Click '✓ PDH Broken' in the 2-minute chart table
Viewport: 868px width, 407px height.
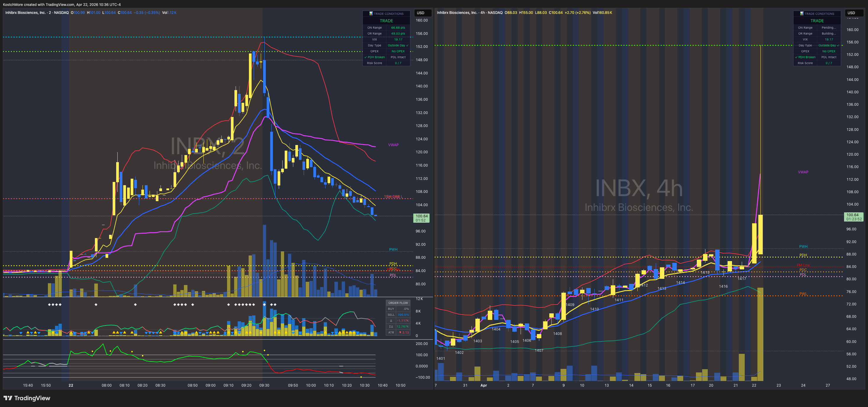tap(374, 57)
